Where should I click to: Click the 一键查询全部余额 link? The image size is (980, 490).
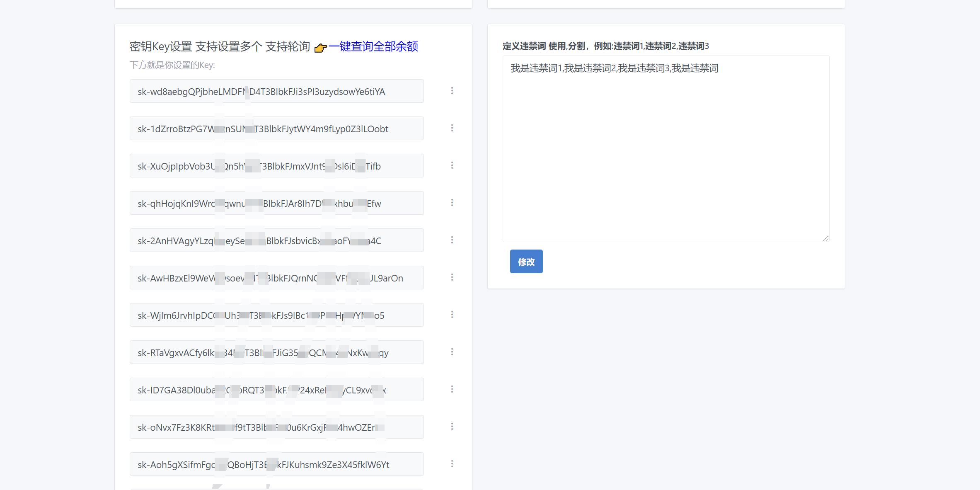click(374, 47)
